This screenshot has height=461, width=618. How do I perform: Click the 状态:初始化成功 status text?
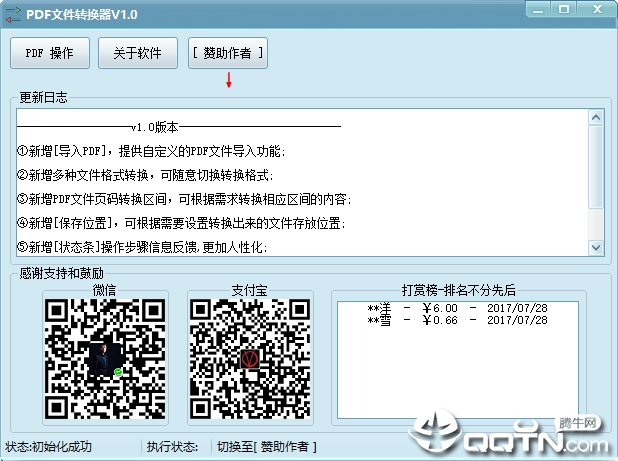[48, 447]
